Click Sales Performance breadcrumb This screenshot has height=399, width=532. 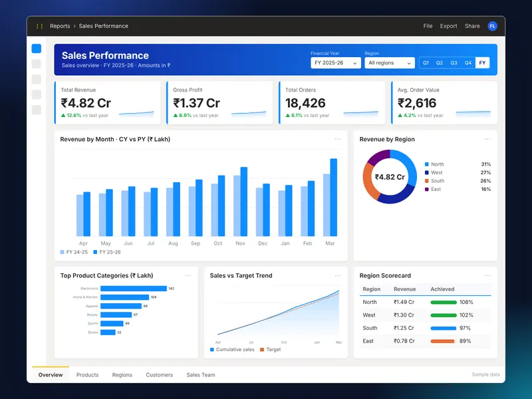click(104, 26)
